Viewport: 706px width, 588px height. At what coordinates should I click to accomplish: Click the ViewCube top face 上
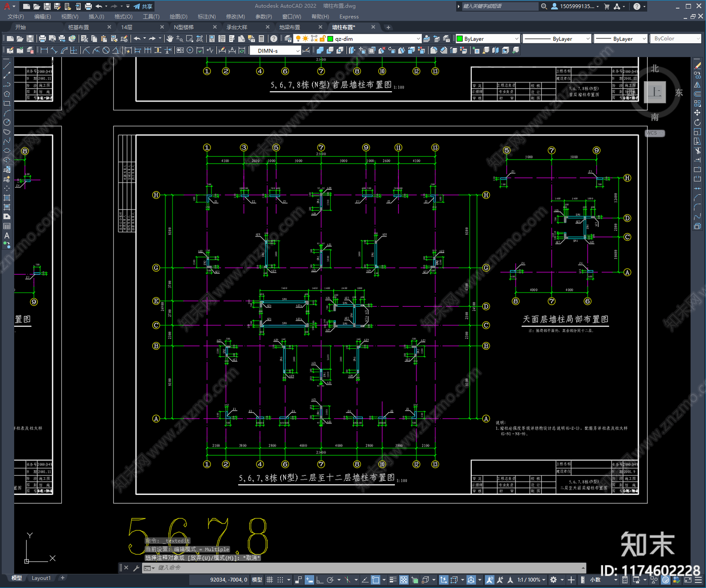point(655,93)
